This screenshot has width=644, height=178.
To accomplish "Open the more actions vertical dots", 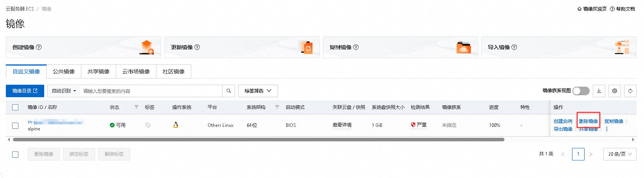I will [606, 129].
